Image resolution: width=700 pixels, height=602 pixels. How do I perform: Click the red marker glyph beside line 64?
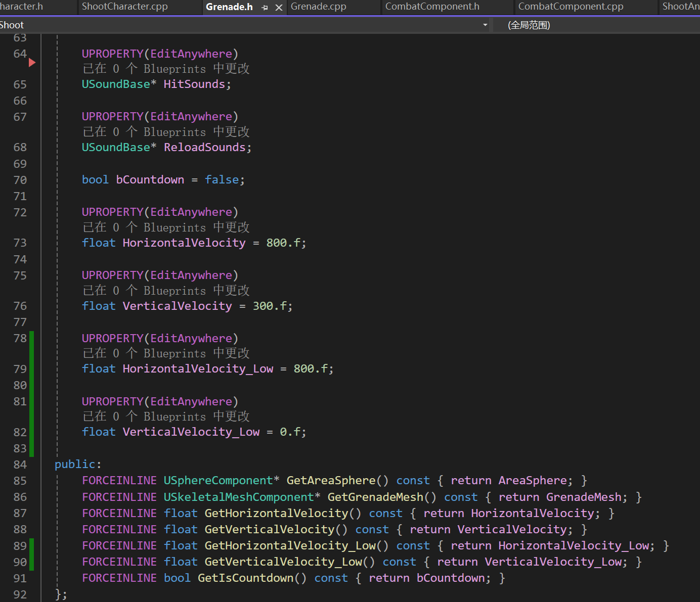tap(32, 62)
